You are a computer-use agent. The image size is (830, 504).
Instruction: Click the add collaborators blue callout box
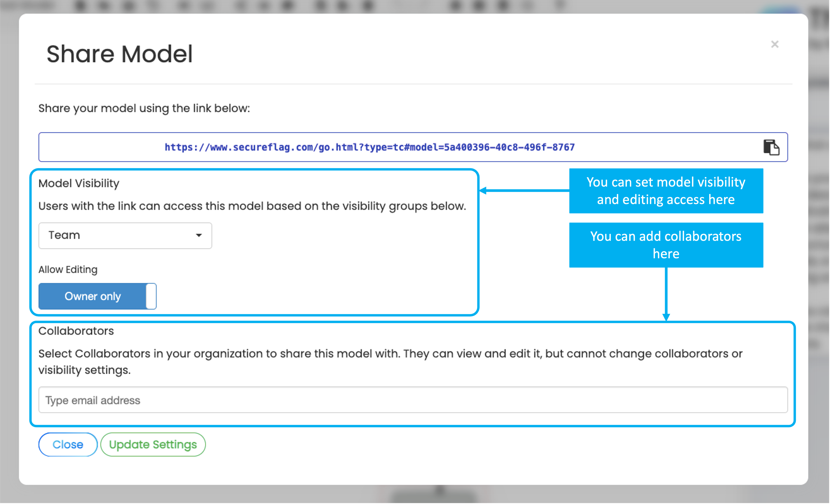(666, 245)
